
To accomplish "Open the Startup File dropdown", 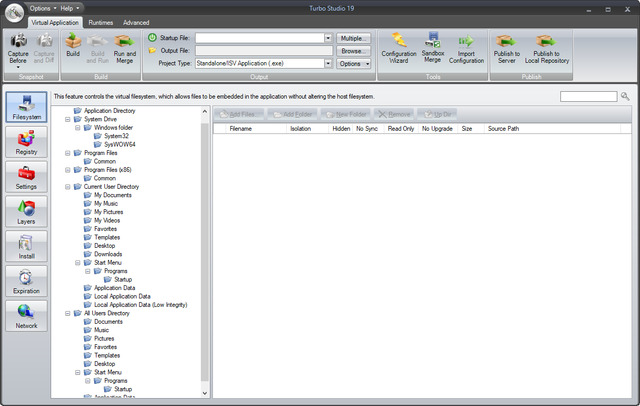I will click(x=328, y=38).
